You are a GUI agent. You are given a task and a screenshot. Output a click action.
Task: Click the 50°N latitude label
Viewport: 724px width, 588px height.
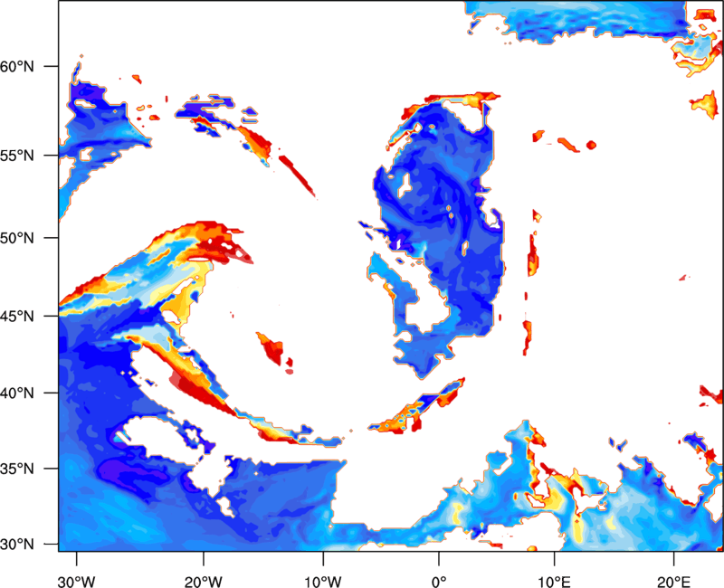pyautogui.click(x=17, y=238)
